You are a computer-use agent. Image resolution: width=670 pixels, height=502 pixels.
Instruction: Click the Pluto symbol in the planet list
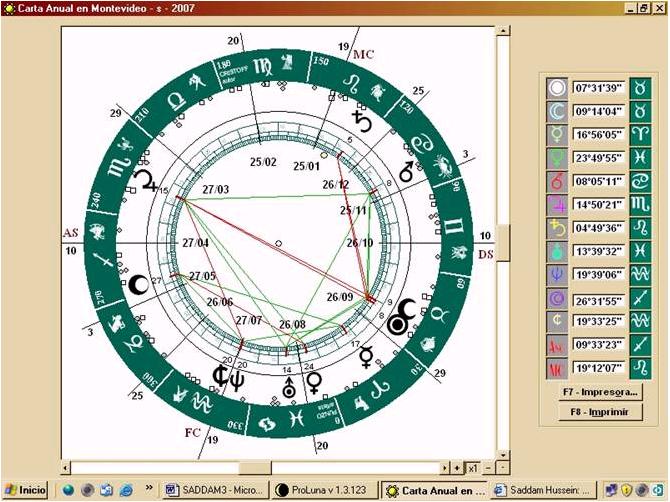pyautogui.click(x=556, y=297)
